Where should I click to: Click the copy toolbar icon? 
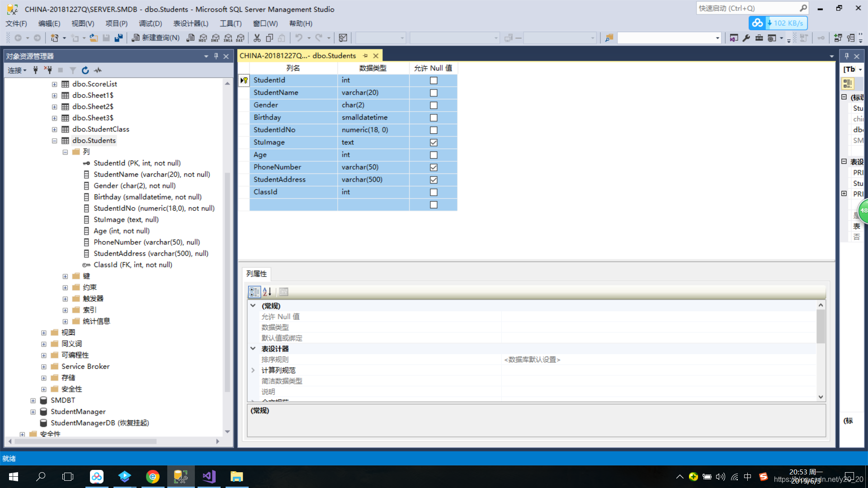(269, 38)
